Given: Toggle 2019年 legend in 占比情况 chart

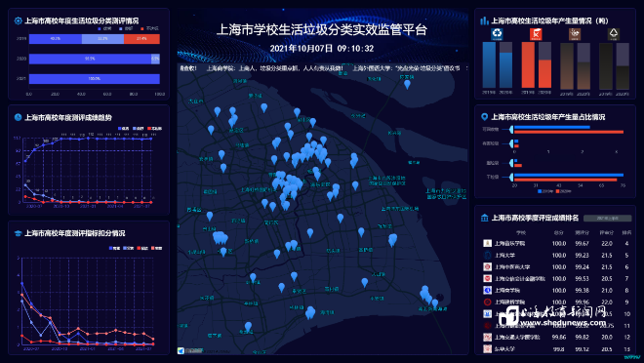Looking at the screenshot, I should point(545,191).
